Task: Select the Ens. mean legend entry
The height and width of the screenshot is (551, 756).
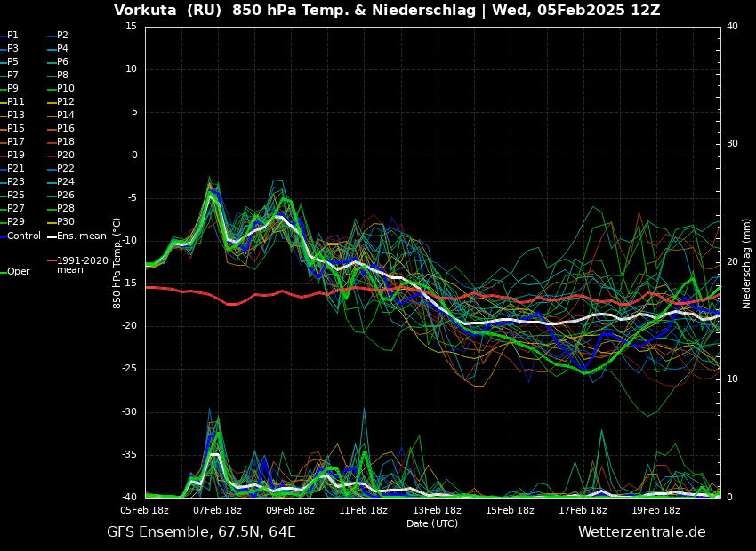Action: coord(81,236)
